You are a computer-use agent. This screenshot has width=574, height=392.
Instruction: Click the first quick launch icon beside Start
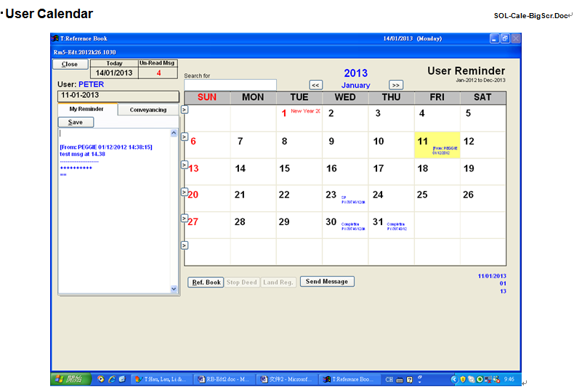coord(101,379)
